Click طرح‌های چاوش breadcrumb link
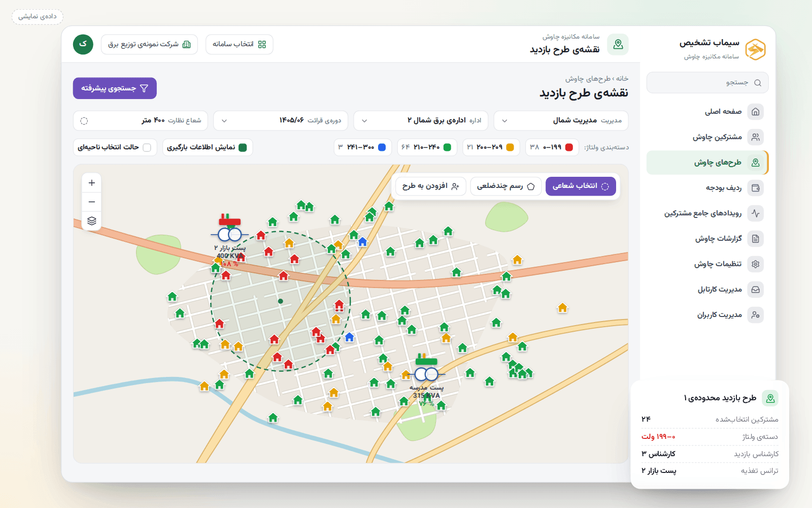 pyautogui.click(x=589, y=79)
